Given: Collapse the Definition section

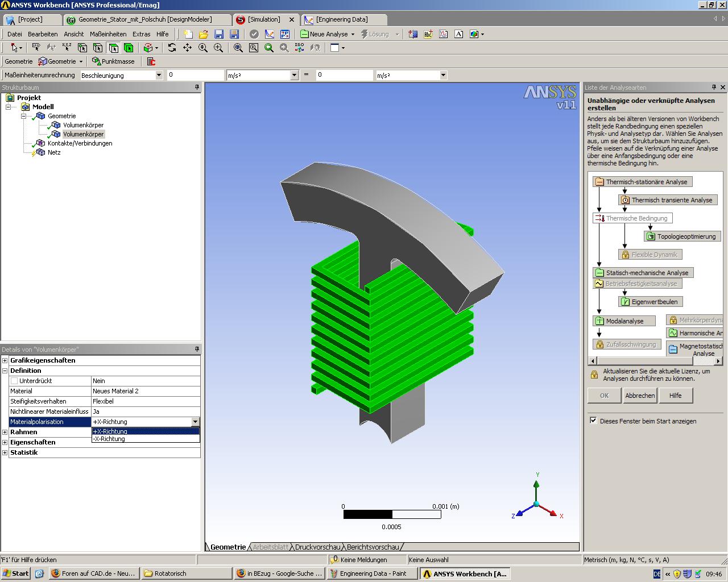Looking at the screenshot, I should click(5, 371).
